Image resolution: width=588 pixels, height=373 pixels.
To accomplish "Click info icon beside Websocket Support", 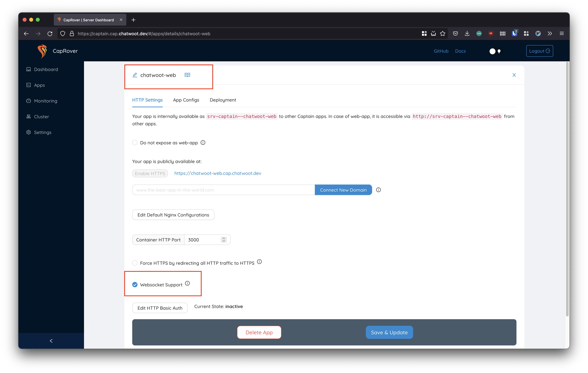I will 187,283.
